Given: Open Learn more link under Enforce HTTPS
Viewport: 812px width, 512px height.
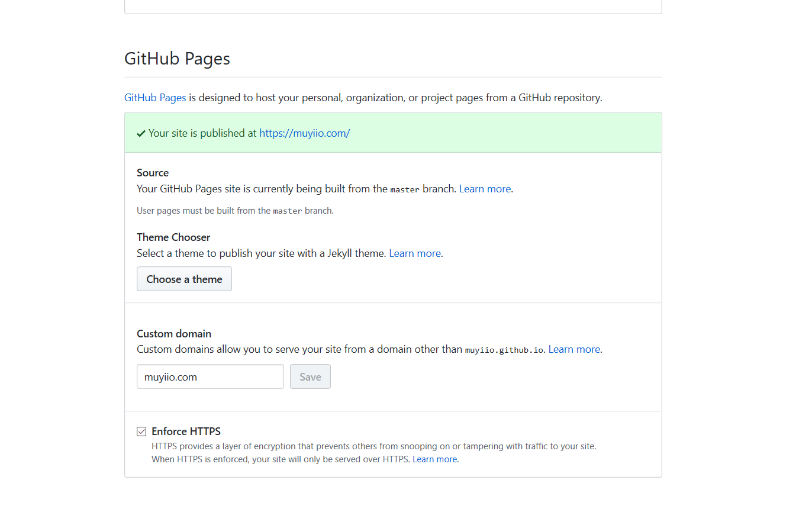Looking at the screenshot, I should [436, 459].
